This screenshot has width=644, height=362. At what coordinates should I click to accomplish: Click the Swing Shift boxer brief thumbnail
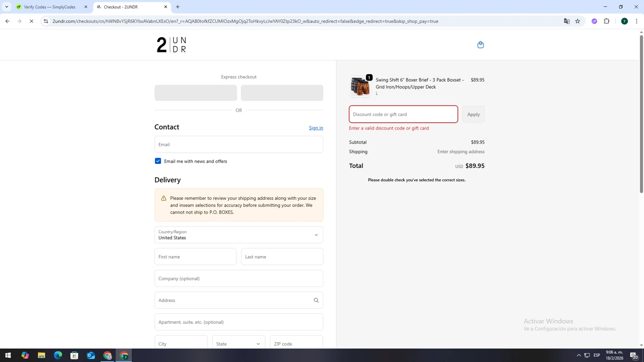[x=360, y=87]
